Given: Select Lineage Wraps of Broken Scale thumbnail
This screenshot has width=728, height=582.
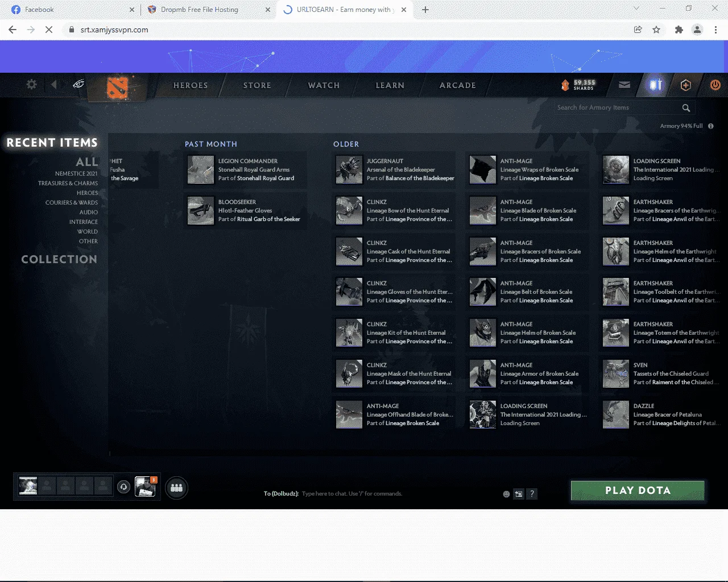Looking at the screenshot, I should click(x=483, y=170).
